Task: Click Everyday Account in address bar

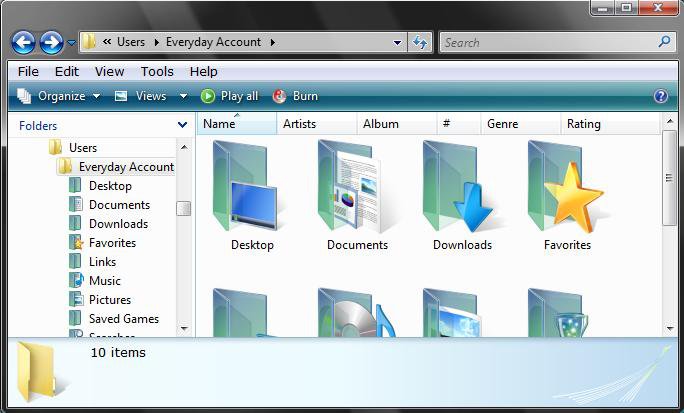Action: 213,42
